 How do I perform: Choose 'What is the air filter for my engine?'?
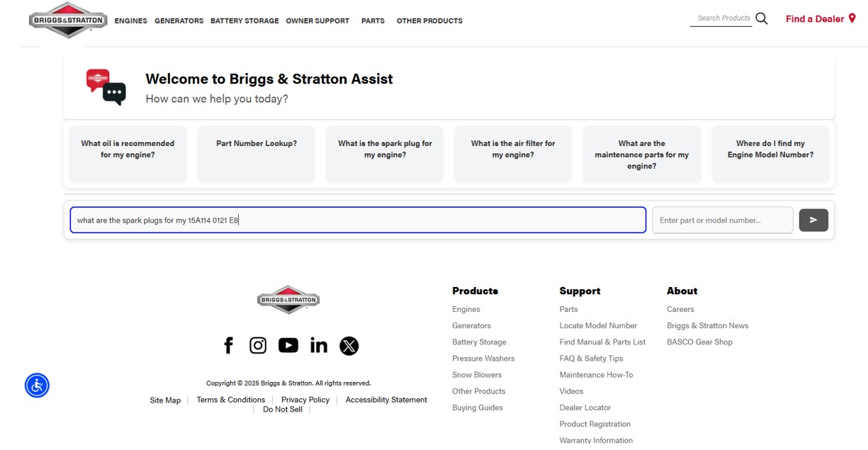coord(513,154)
